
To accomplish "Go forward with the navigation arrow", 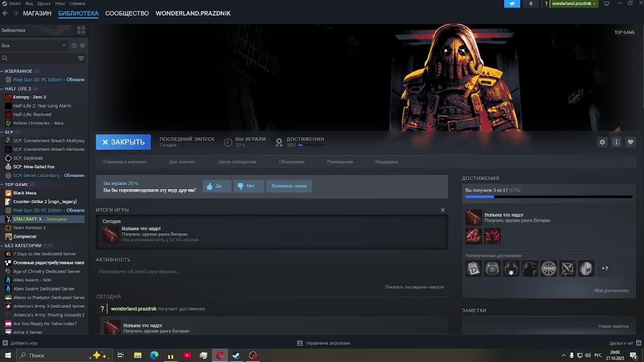I will point(15,13).
